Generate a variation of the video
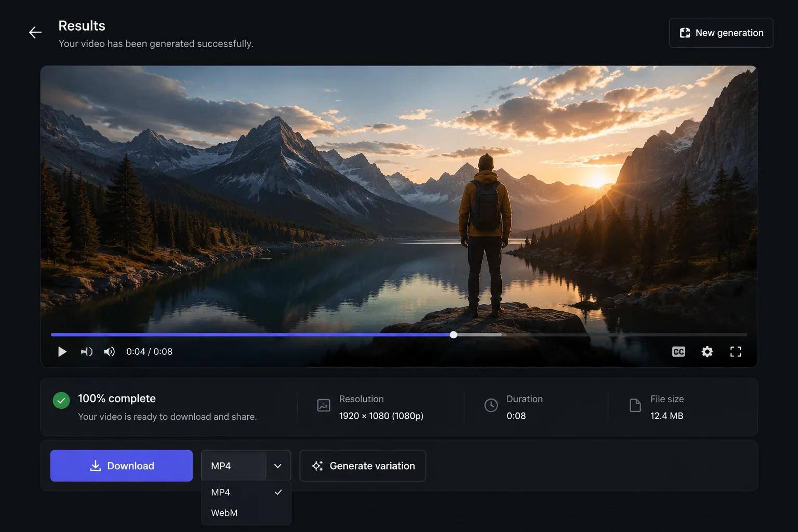798x532 pixels. (363, 465)
